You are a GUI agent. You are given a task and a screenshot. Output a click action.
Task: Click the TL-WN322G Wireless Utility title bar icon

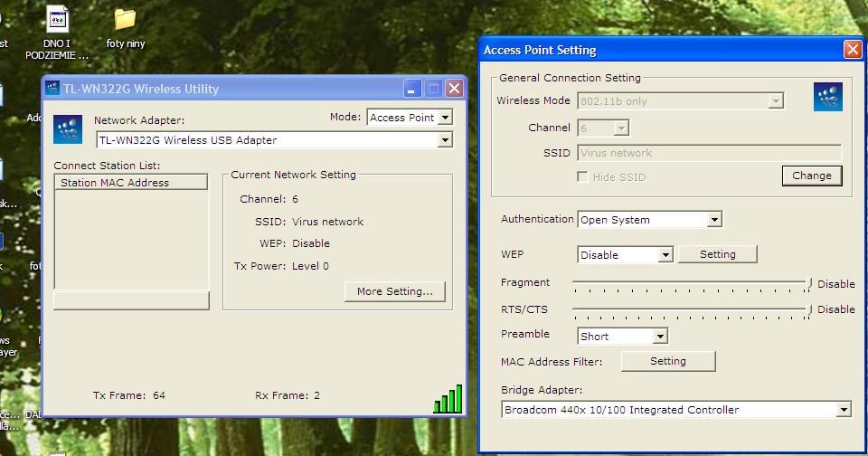pos(52,88)
